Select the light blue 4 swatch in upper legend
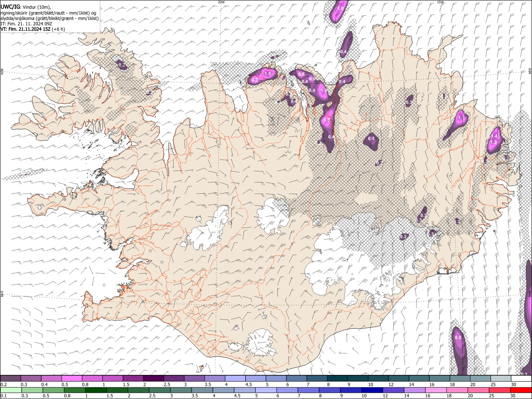 tap(235, 378)
